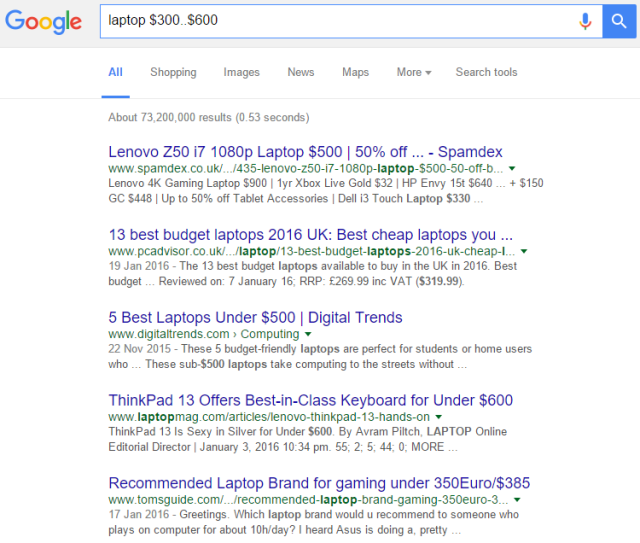The width and height of the screenshot is (640, 543).
Task: Click the Google logo
Action: tap(43, 22)
